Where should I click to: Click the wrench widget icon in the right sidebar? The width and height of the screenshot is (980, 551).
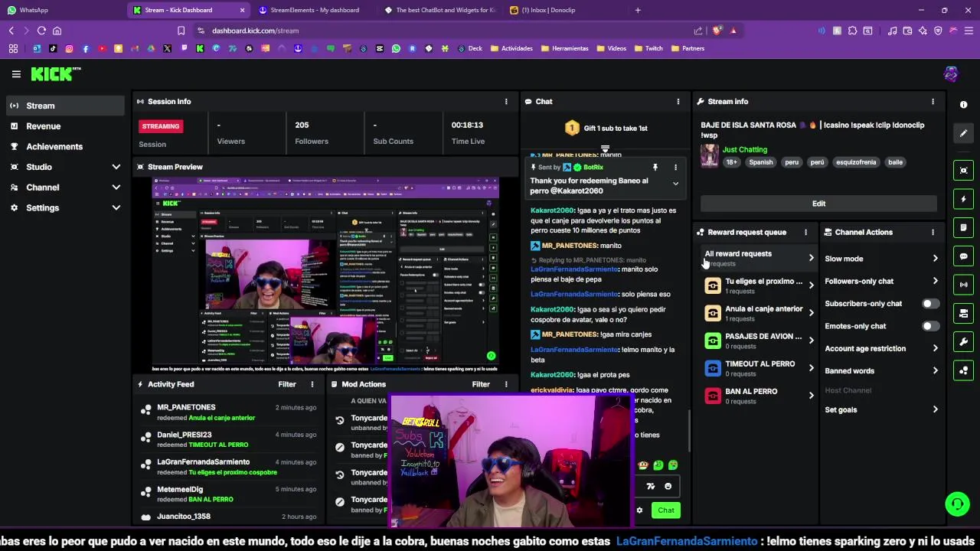[x=963, y=342]
